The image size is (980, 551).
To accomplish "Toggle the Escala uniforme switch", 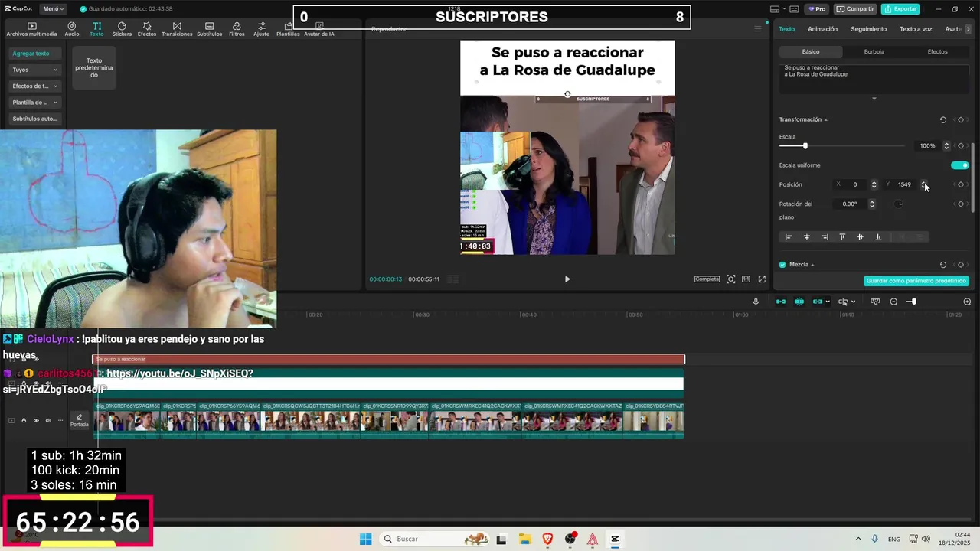I will click(x=959, y=165).
